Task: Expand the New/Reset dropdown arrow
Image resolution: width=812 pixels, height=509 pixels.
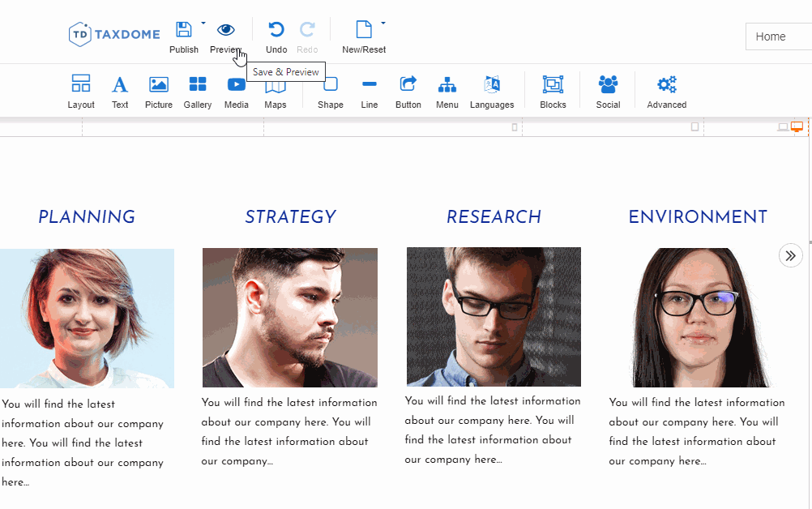Action: (x=383, y=23)
